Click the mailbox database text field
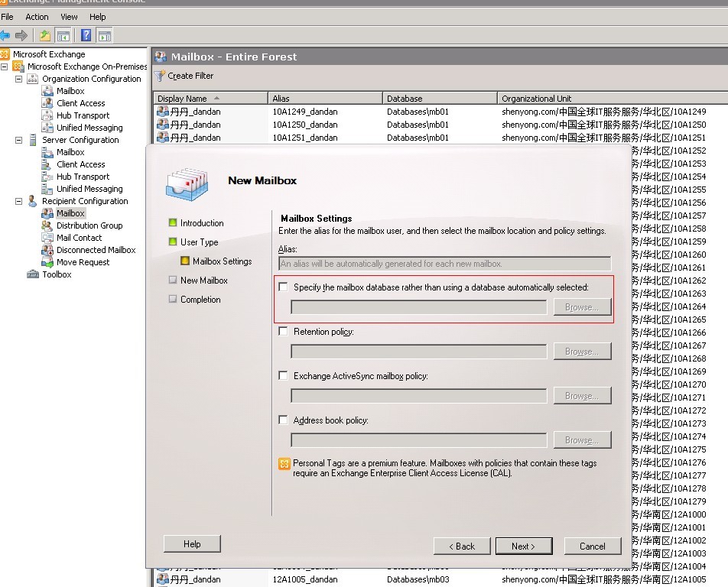728x587 pixels. coord(419,307)
